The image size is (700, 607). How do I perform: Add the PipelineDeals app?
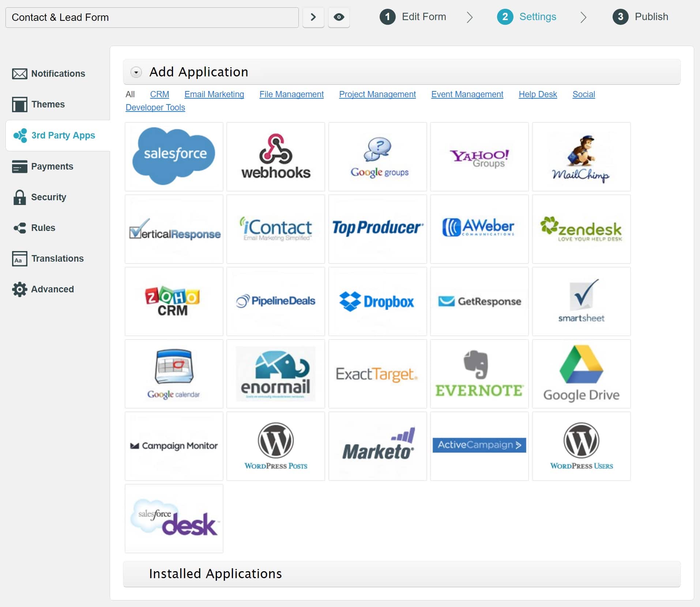275,301
